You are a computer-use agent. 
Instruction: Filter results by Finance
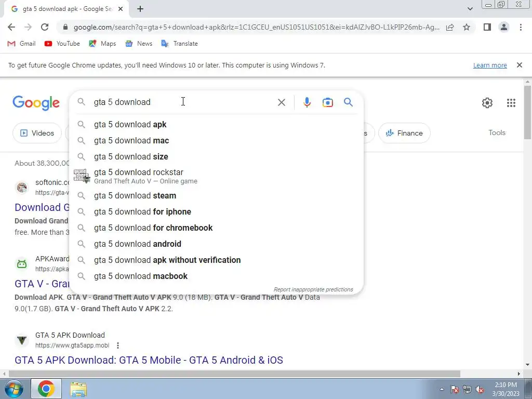click(404, 133)
